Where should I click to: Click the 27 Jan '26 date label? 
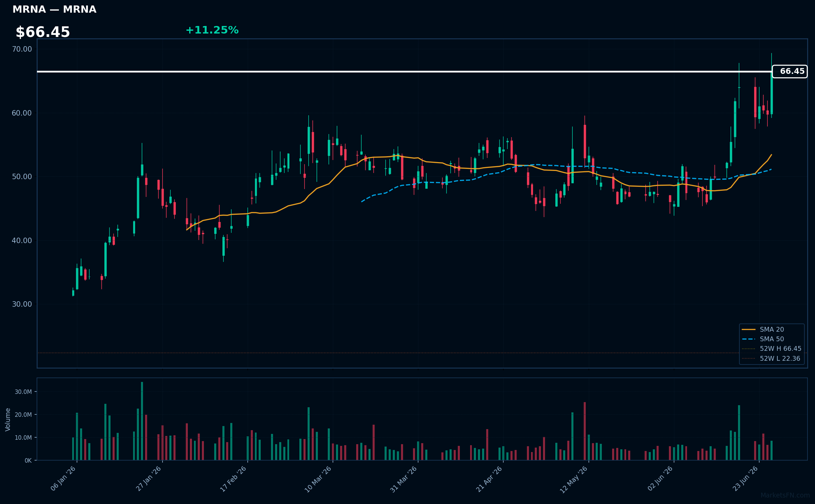[148, 479]
